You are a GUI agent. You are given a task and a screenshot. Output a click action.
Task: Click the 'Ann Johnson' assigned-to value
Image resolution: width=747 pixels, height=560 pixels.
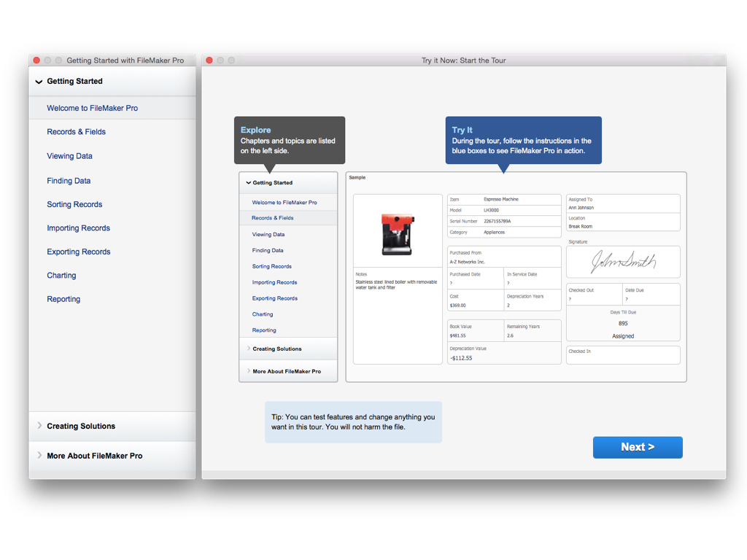pyautogui.click(x=581, y=208)
